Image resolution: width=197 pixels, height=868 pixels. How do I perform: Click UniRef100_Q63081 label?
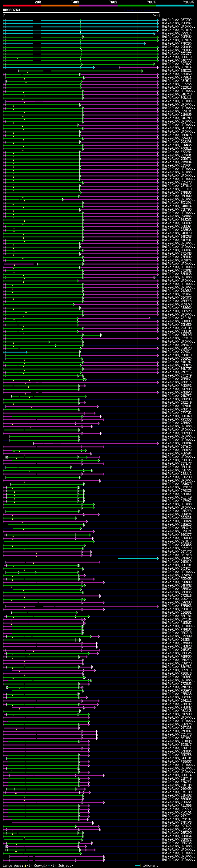pos(177,155)
